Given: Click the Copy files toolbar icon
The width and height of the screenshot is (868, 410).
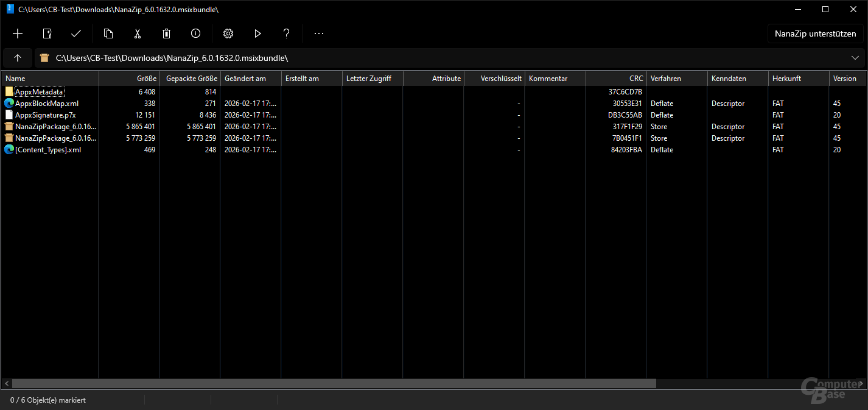Looking at the screenshot, I should click(x=108, y=34).
